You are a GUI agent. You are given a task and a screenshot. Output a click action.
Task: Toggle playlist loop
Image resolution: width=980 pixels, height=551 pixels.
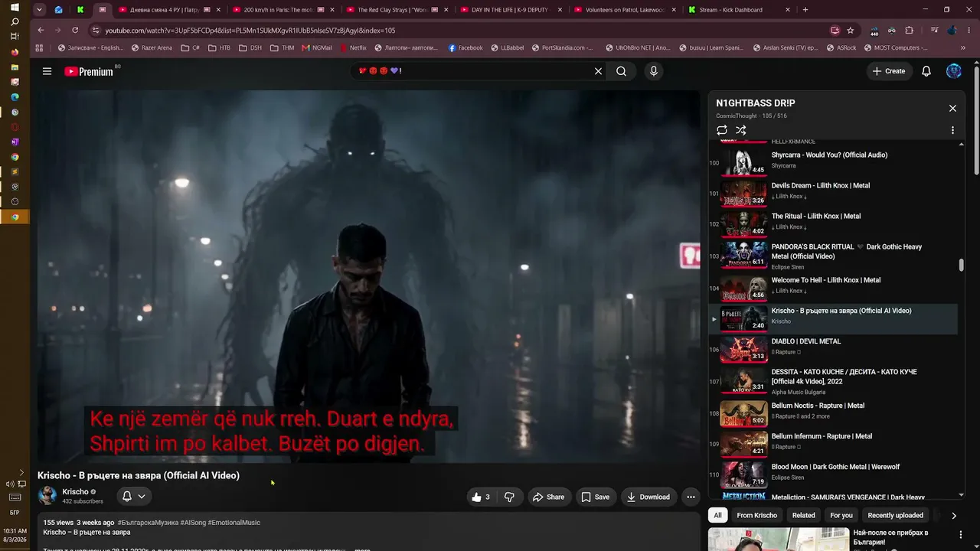tap(722, 130)
